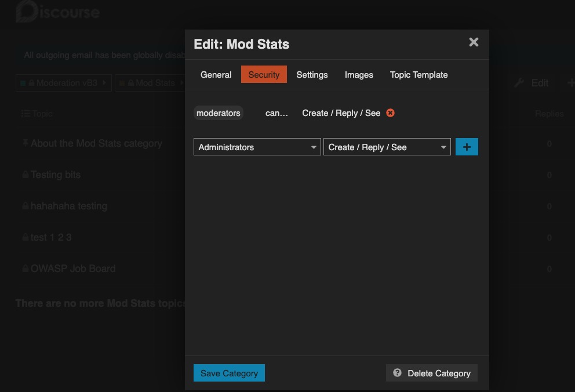Viewport: 575px width, 392px height.
Task: Open the Topic Template tab
Action: tap(418, 74)
